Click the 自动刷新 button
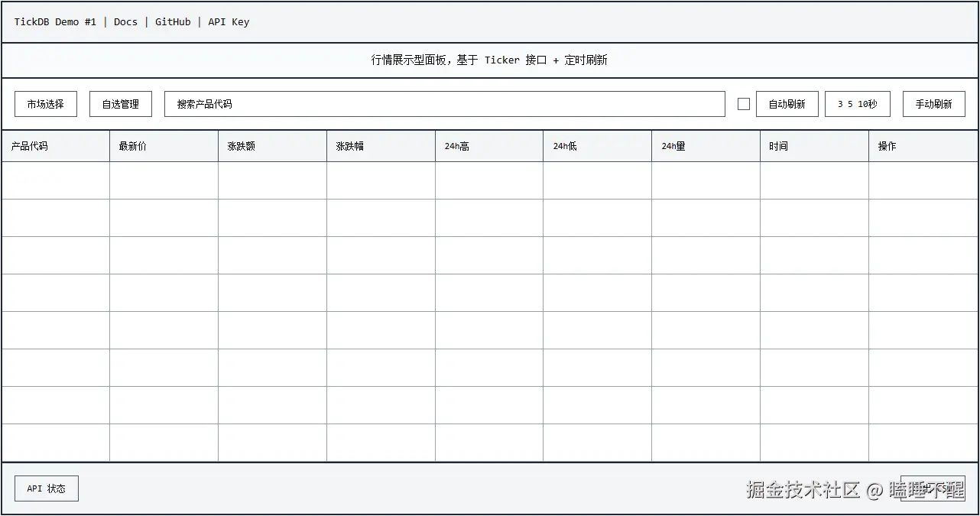 point(787,103)
